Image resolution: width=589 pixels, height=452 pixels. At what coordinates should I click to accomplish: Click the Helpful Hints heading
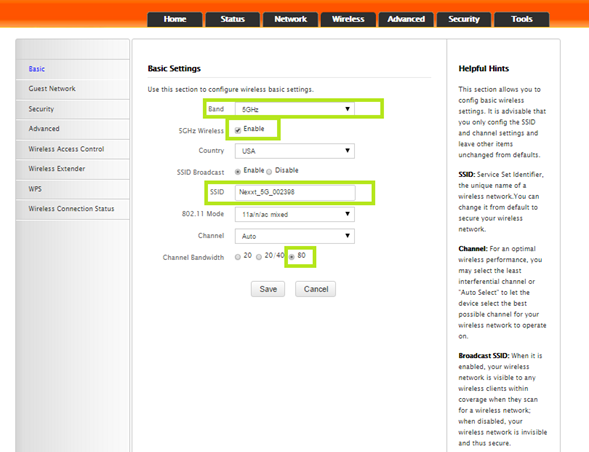point(483,68)
